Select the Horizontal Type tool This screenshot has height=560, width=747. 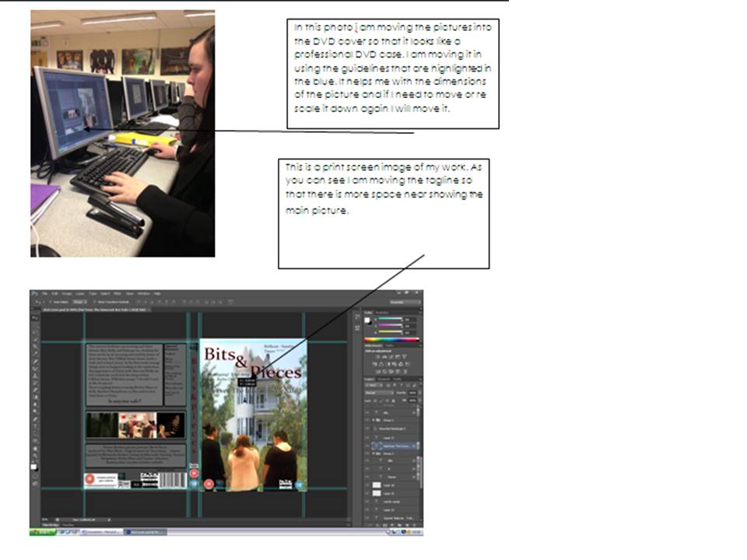coord(35,426)
